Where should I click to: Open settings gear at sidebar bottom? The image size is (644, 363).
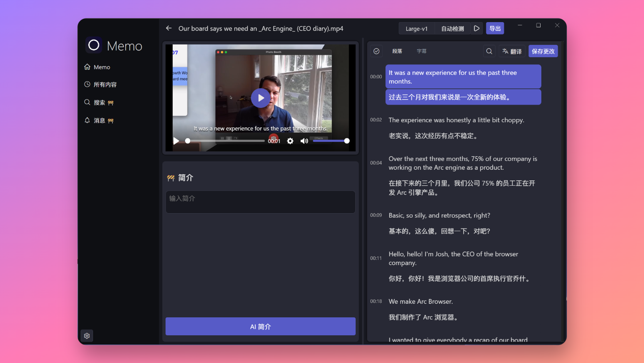coord(87,336)
